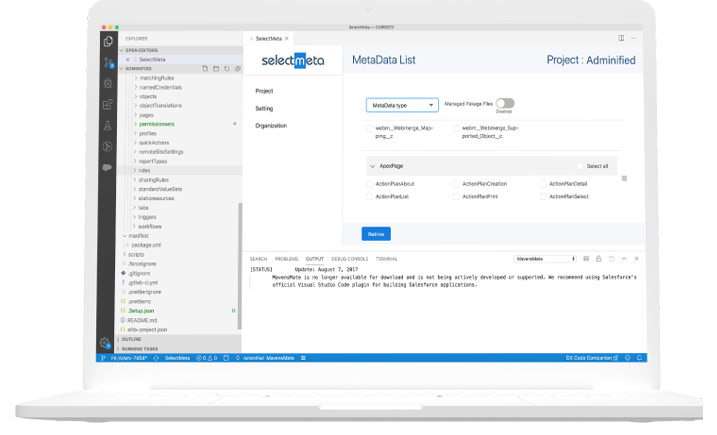Tick the ActionPlanAbout checkbox
The height and width of the screenshot is (435, 717).
tap(369, 184)
